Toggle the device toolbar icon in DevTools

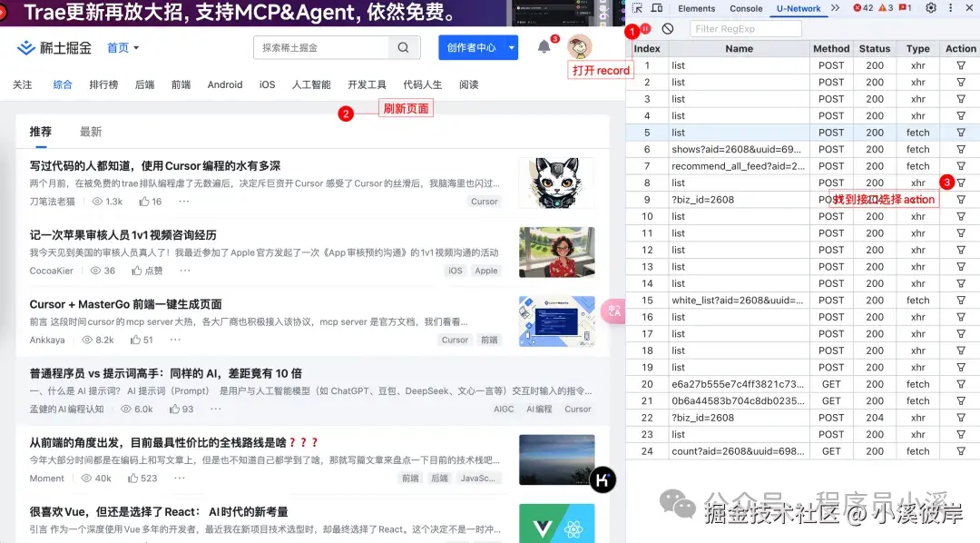pos(657,8)
